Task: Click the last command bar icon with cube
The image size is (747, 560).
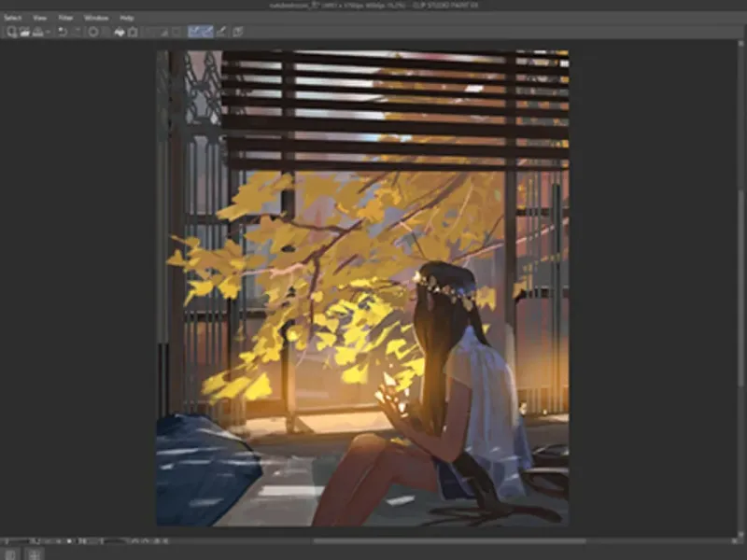Action: point(238,32)
